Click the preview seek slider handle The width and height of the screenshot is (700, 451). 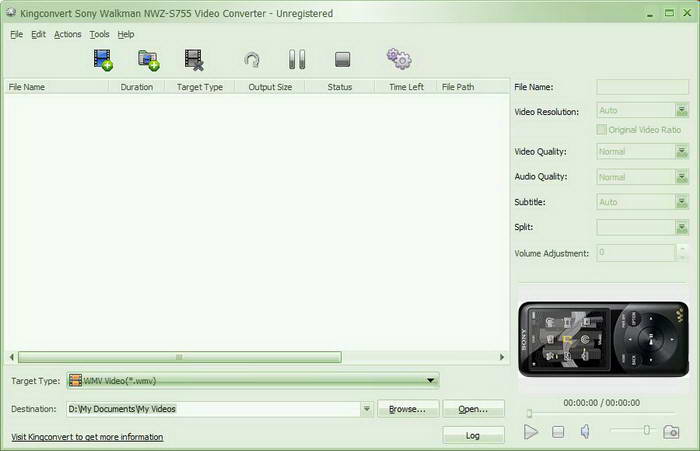pos(529,413)
